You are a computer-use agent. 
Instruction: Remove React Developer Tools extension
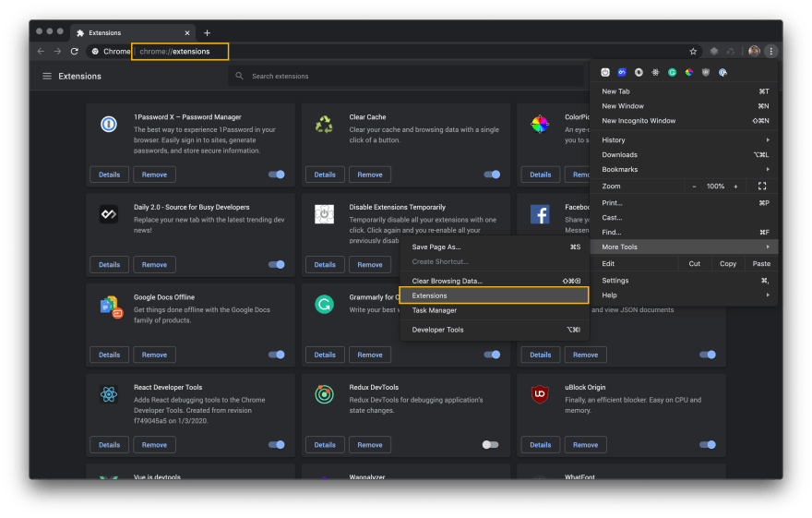(x=154, y=444)
